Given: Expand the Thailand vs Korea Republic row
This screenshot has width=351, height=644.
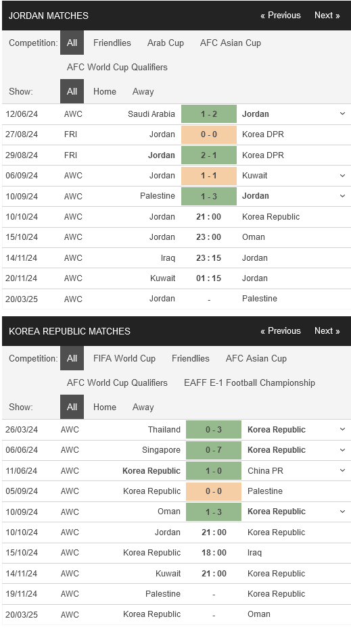Looking at the screenshot, I should [x=342, y=429].
